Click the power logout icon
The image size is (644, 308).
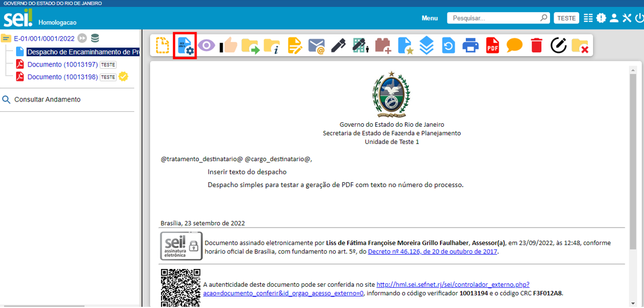click(639, 18)
